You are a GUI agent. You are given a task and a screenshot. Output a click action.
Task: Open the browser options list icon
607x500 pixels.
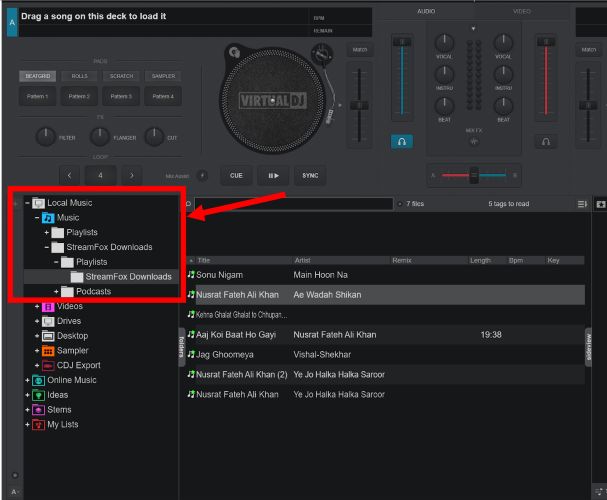[582, 204]
